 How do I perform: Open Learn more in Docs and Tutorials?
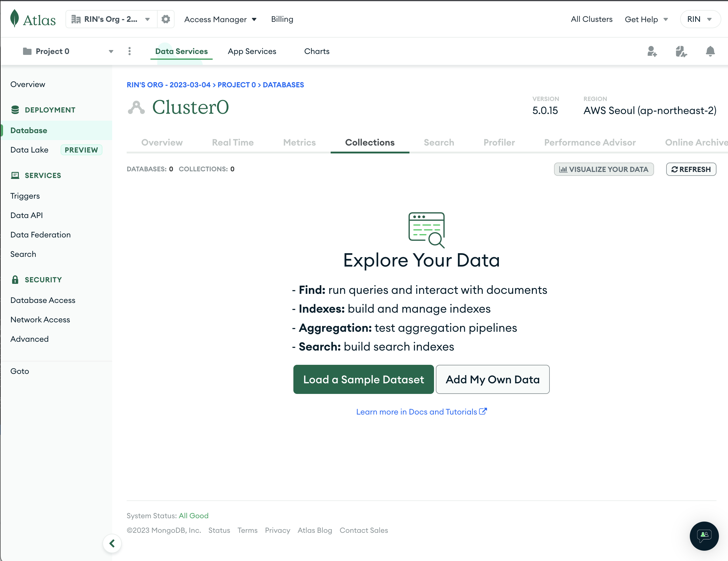click(x=421, y=412)
